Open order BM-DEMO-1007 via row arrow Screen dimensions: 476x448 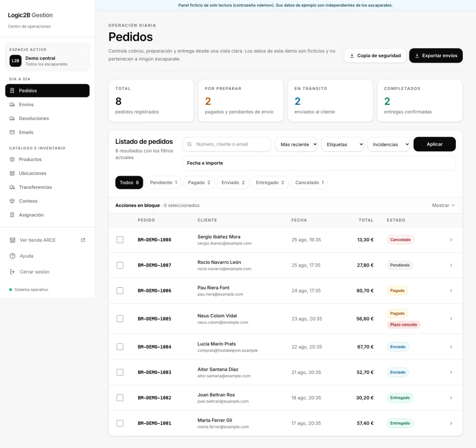(x=451, y=266)
